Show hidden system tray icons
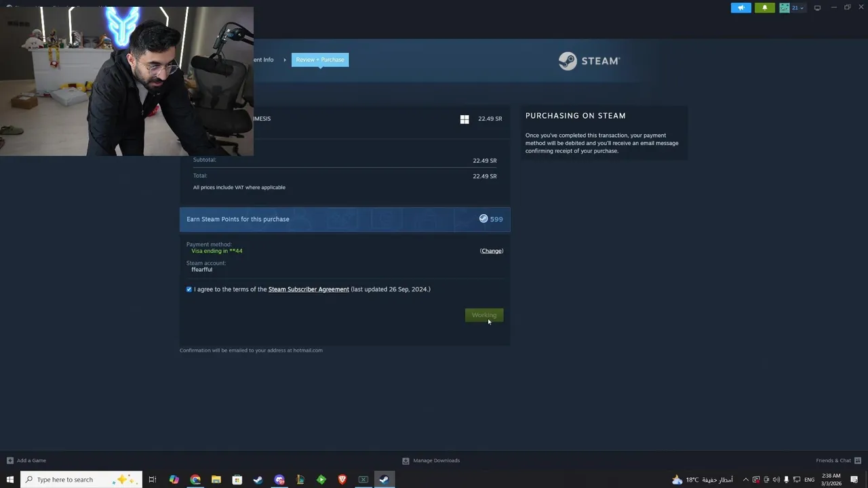 [746, 480]
